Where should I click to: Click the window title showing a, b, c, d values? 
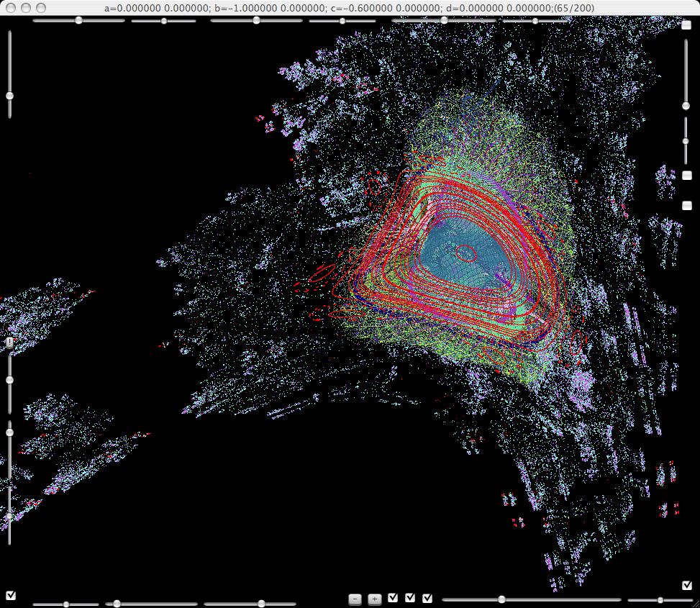click(349, 8)
